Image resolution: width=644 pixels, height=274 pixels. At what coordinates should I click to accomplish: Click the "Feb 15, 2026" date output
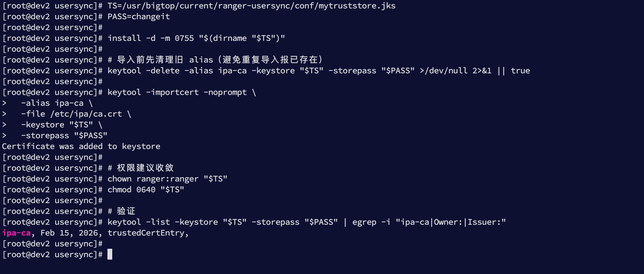(69, 233)
